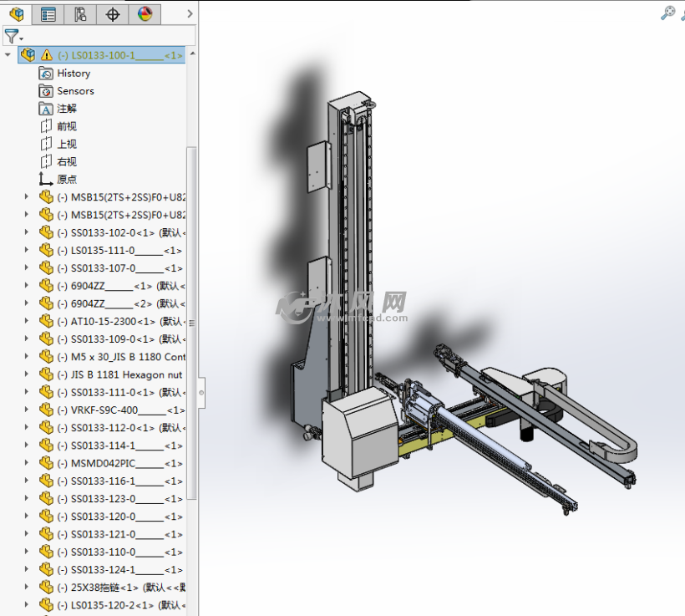The image size is (685, 616).
Task: Expand the AT10-15-2300 component node
Action: (x=26, y=321)
